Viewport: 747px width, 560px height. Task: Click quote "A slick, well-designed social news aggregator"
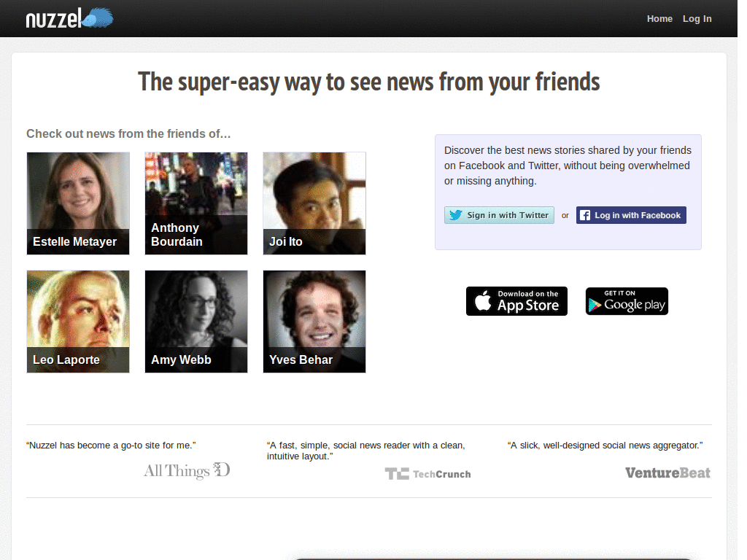pyautogui.click(x=605, y=446)
